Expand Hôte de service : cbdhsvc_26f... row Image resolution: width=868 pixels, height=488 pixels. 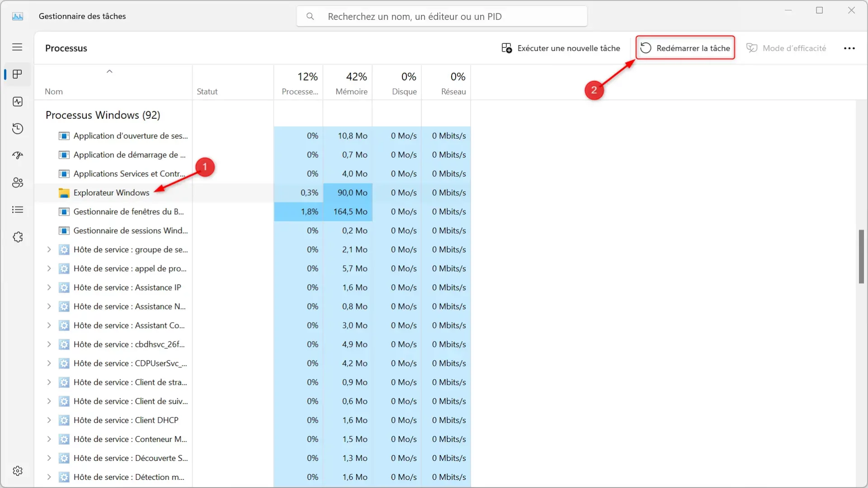(x=49, y=344)
